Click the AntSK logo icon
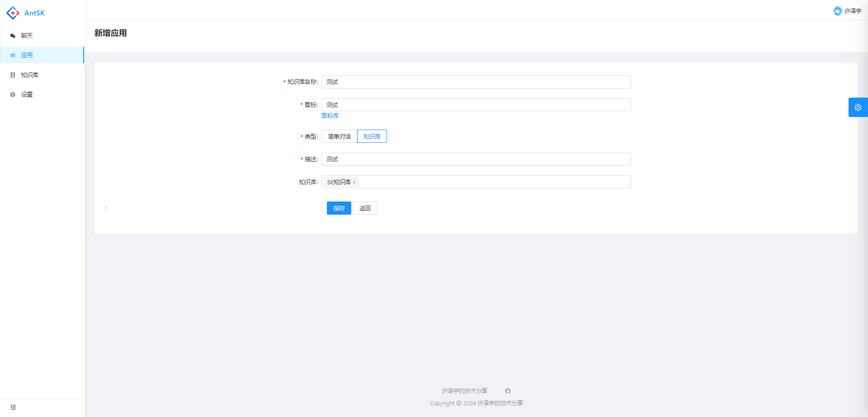The width and height of the screenshot is (868, 417). [x=13, y=13]
